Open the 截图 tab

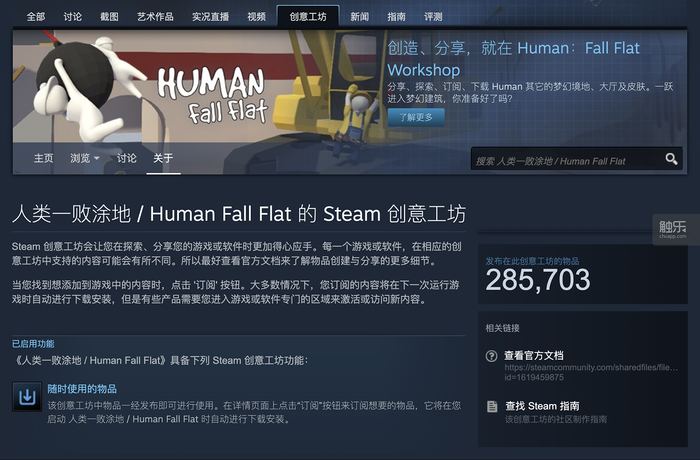109,17
